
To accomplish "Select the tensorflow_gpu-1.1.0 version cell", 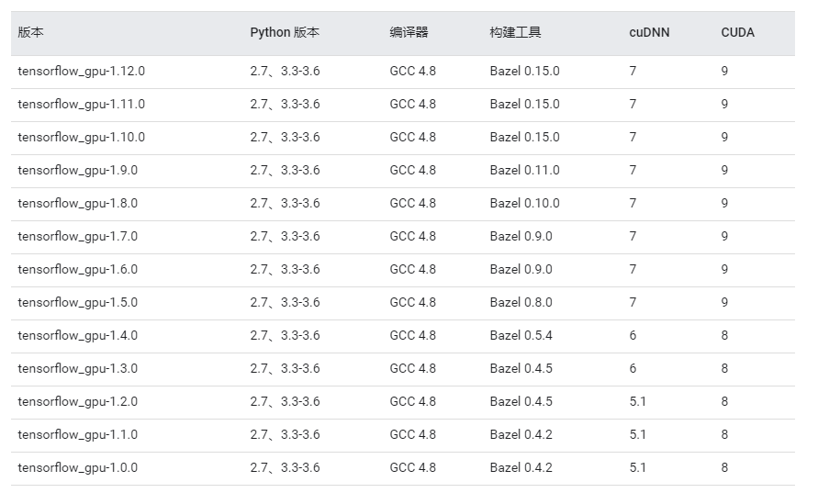I will click(78, 434).
